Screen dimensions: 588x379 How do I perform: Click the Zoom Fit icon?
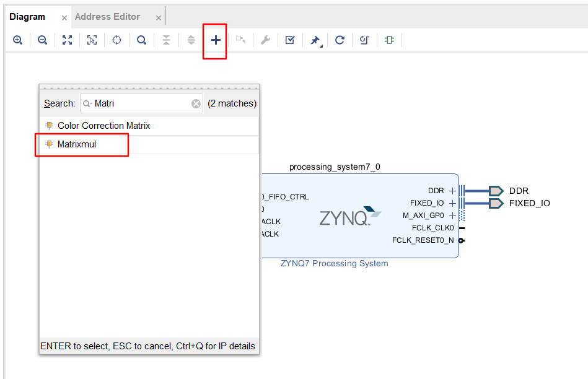tap(67, 40)
